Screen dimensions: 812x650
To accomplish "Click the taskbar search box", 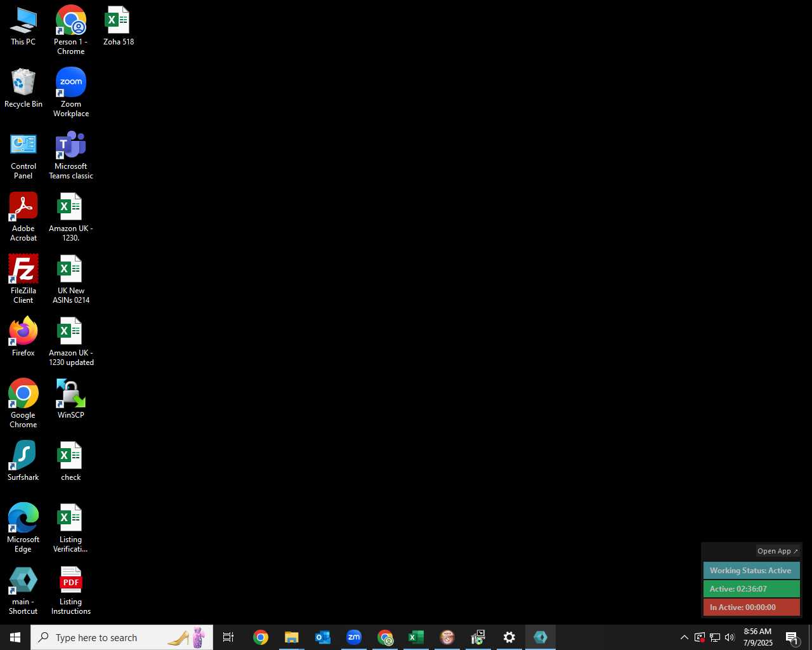I will 122,637.
